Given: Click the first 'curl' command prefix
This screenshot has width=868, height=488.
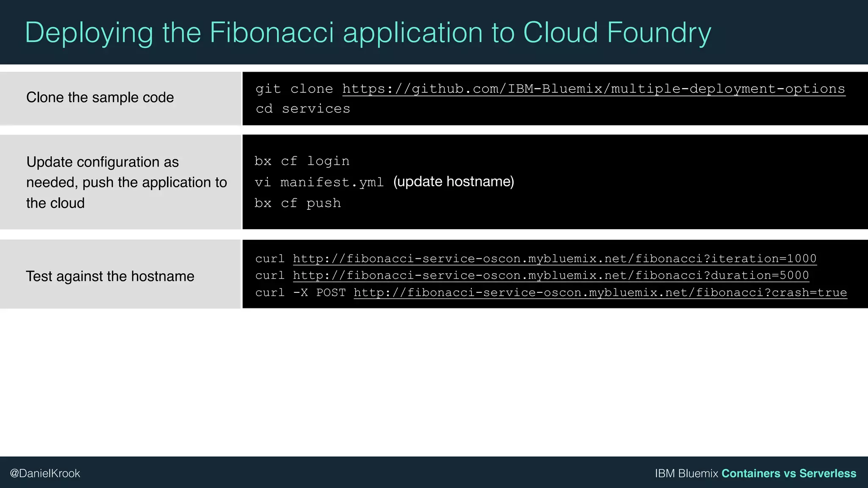Looking at the screenshot, I should coord(270,258).
